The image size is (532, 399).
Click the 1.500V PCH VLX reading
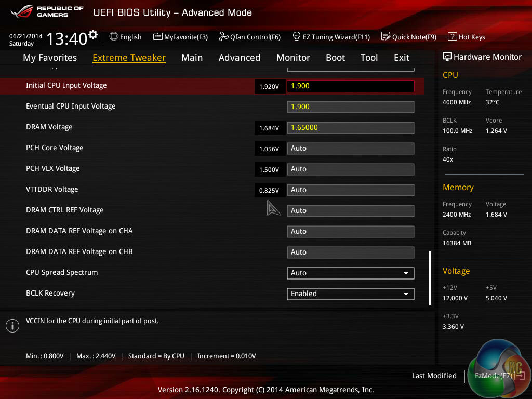click(269, 170)
